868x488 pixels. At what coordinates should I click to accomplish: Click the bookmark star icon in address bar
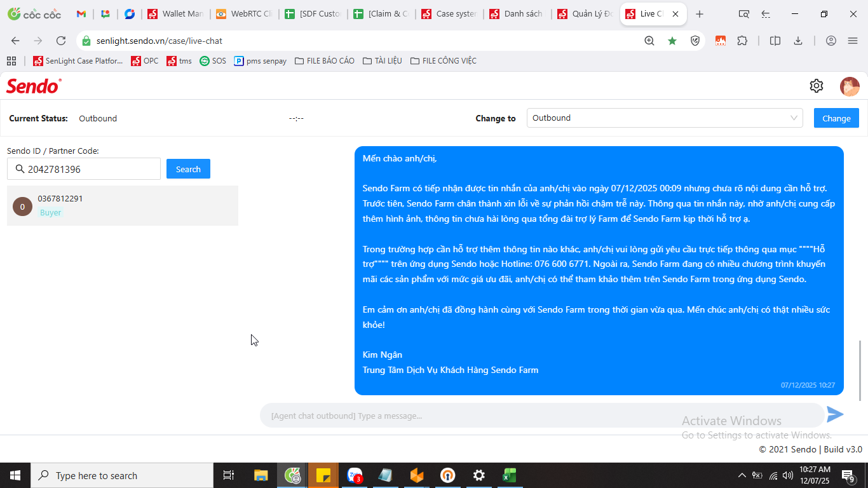coord(672,41)
